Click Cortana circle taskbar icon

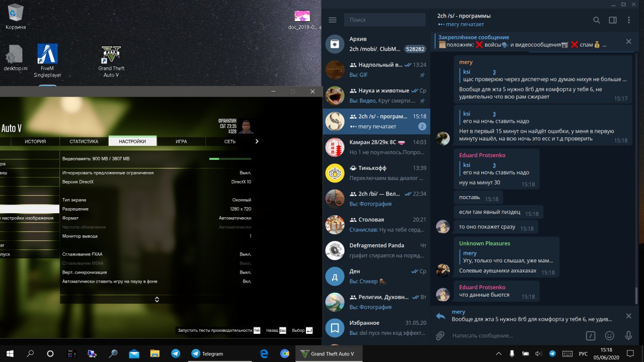coord(50,353)
